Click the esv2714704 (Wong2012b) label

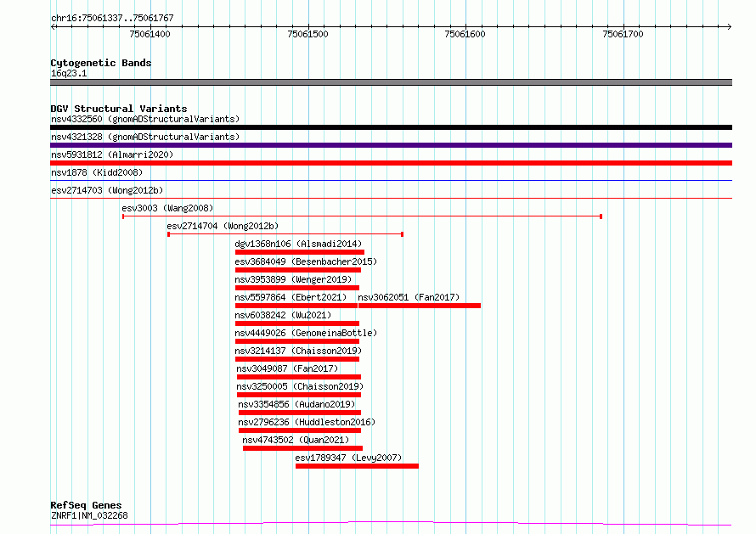(223, 226)
